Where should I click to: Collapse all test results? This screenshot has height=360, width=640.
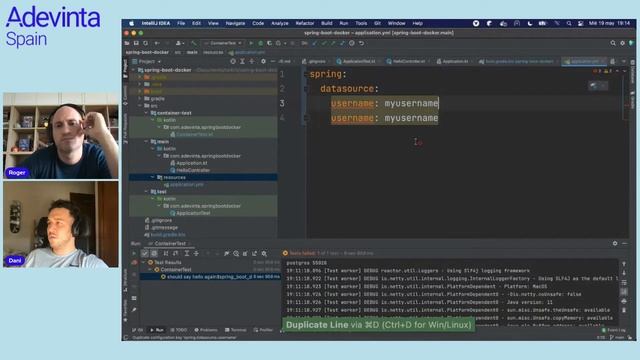click(x=196, y=253)
